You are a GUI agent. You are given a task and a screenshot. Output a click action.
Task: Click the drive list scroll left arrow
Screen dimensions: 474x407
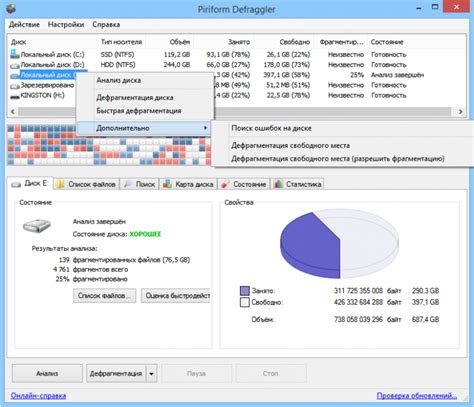point(13,112)
